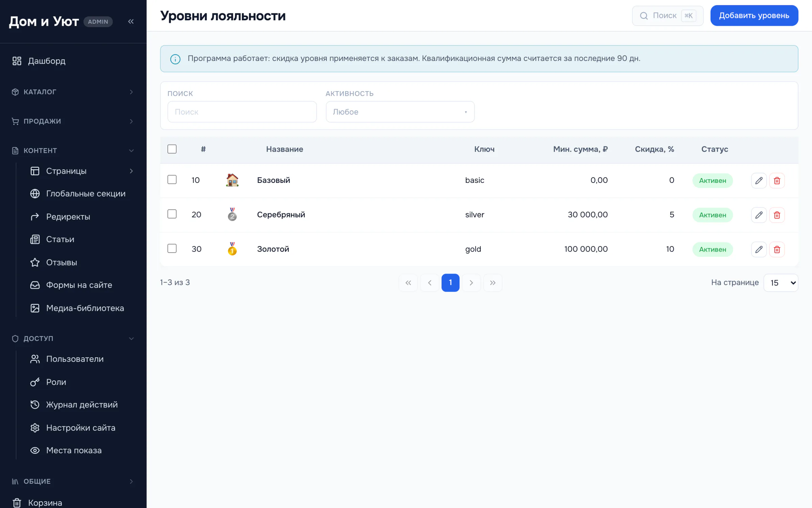The width and height of the screenshot is (812, 508).
Task: Click the Базовый house emoji icon
Action: (232, 180)
